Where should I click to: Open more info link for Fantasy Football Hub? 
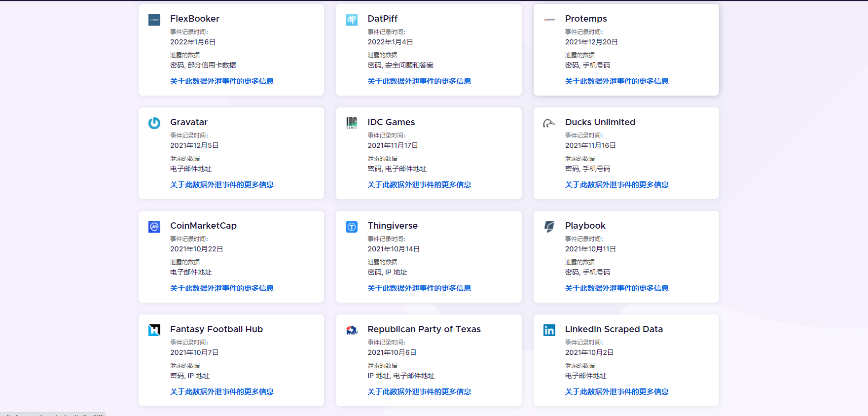(x=222, y=392)
